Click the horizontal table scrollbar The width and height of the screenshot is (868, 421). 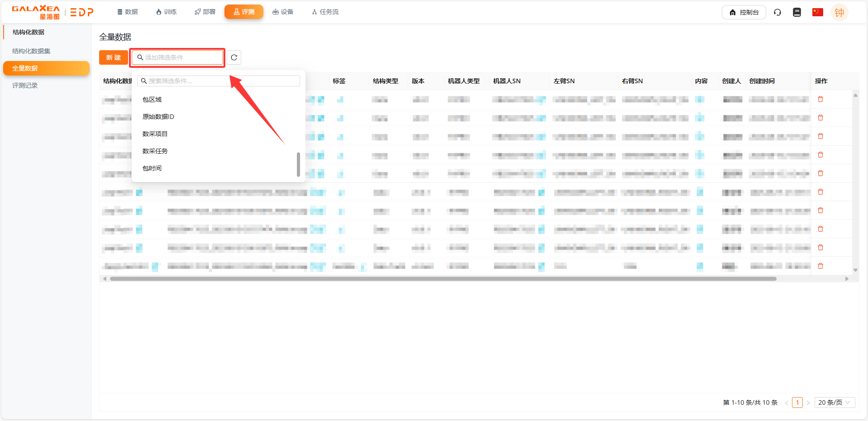point(443,279)
